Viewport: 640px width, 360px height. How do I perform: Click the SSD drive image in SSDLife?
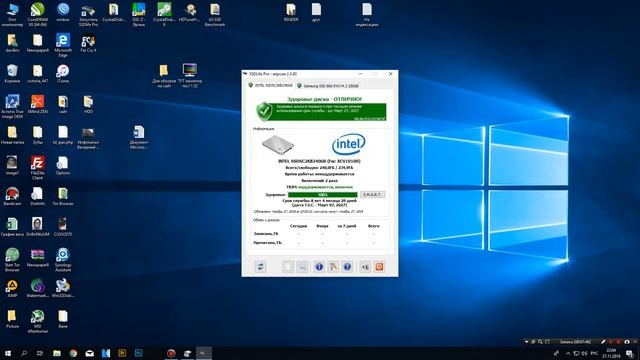point(278,145)
